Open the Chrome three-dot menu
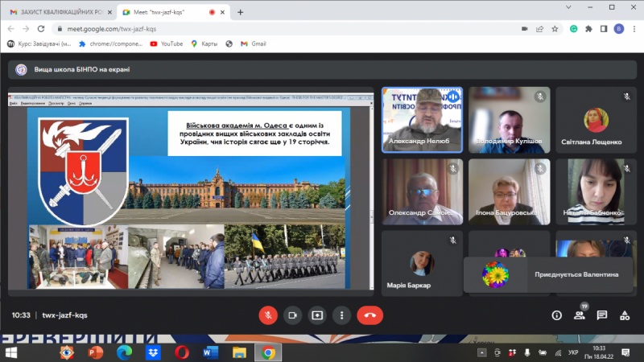The image size is (644, 362). tap(633, 28)
